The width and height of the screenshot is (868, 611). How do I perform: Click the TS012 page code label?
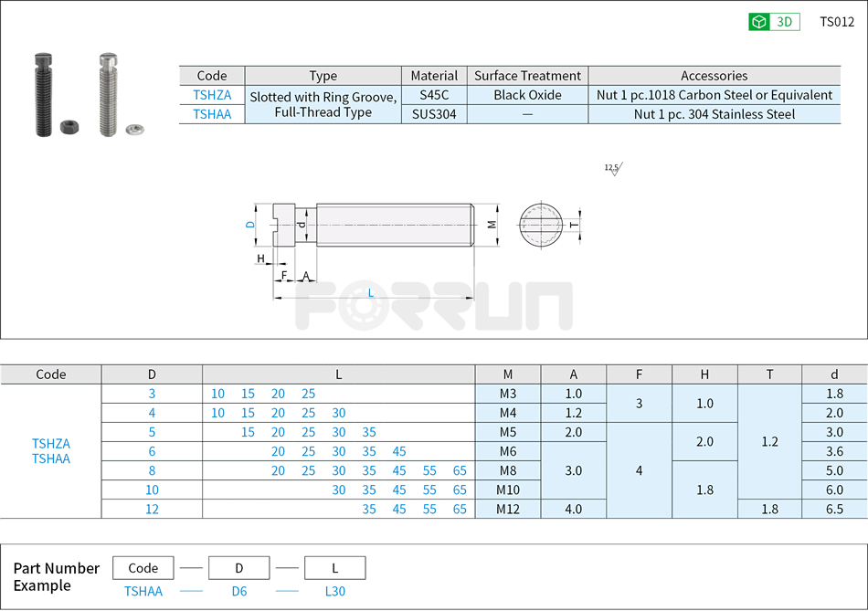837,21
